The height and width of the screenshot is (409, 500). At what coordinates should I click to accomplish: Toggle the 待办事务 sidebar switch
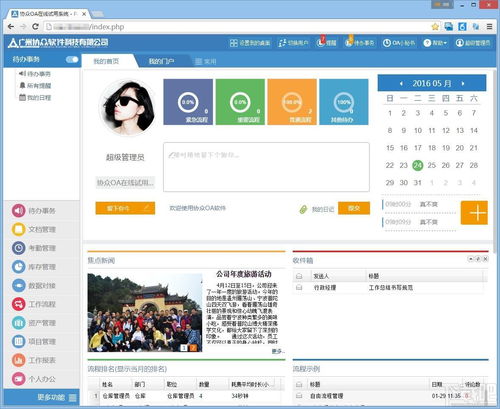[x=72, y=59]
